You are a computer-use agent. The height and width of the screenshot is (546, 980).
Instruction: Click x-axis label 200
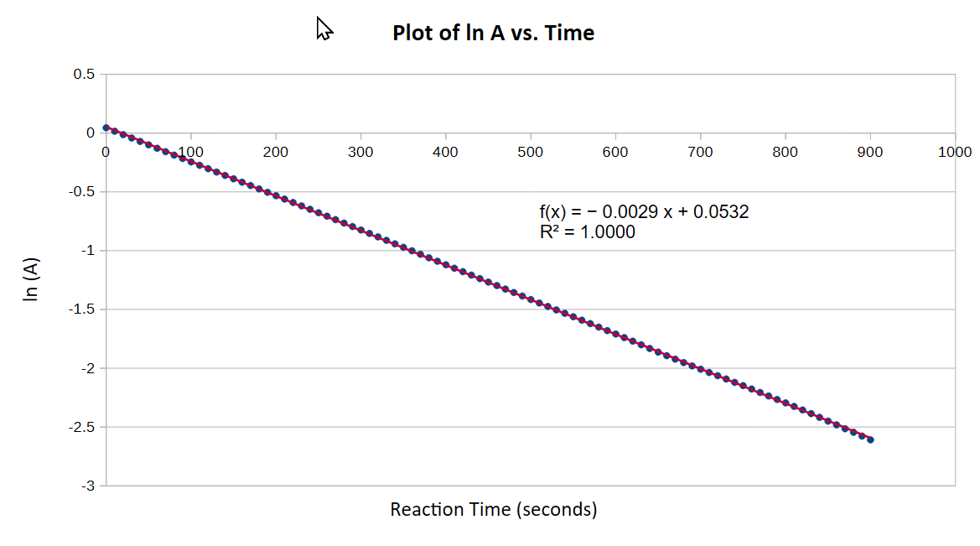point(275,152)
